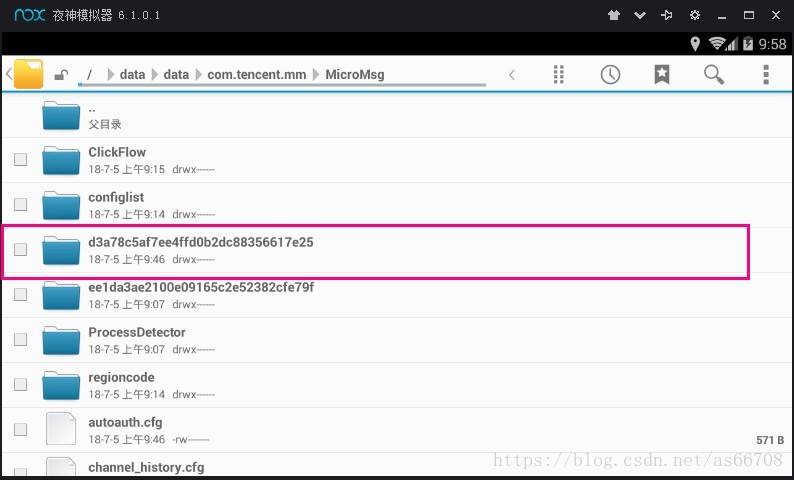This screenshot has height=480, width=794.
Task: Click the breadcrumb scroll-left chevron
Action: (512, 75)
